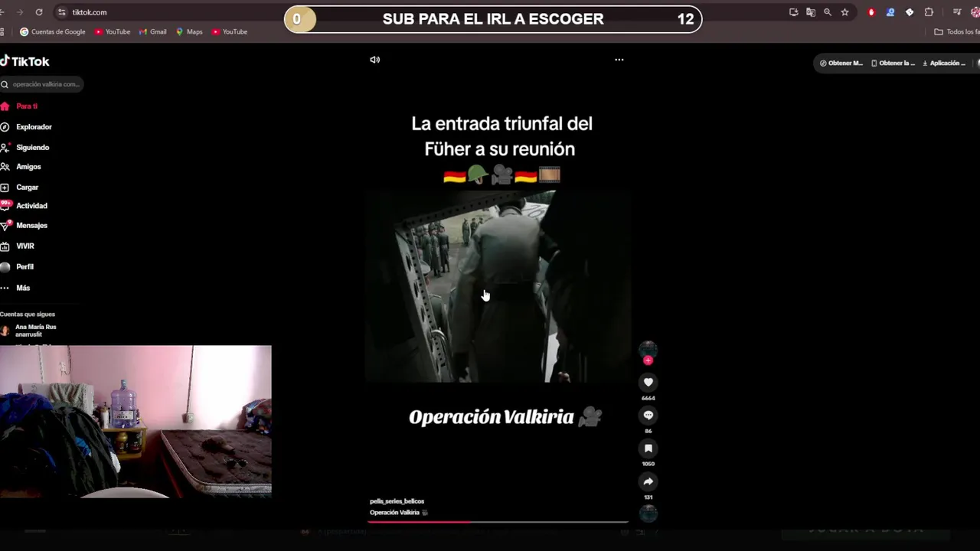Open the Gmail bookmark
The width and height of the screenshot is (980, 551).
point(153,32)
